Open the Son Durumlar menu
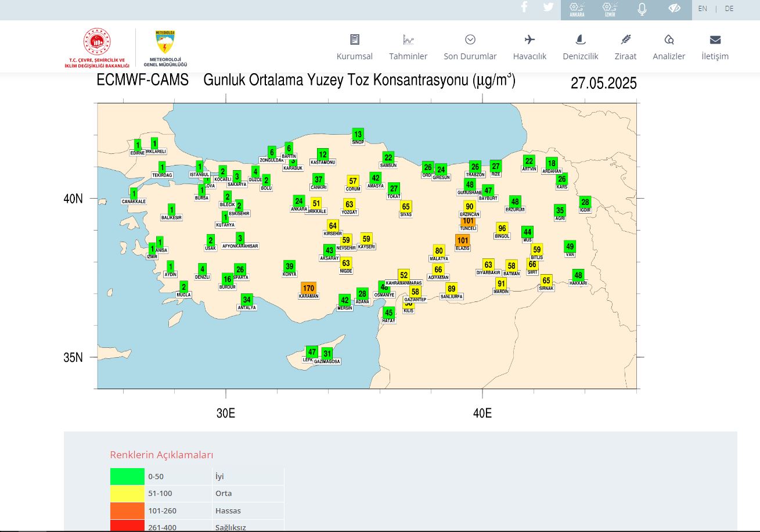760x532 pixels. (x=470, y=56)
